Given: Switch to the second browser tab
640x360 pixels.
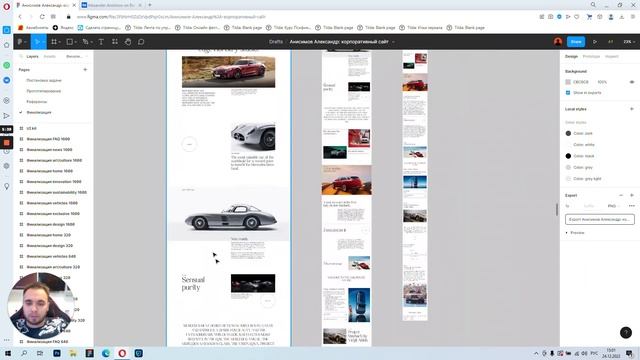Looking at the screenshot, I should tap(111, 5).
